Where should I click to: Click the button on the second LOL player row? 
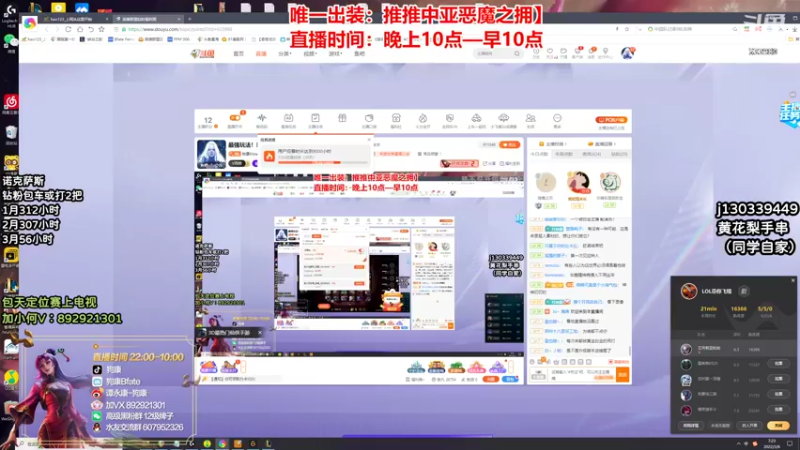pyautogui.click(x=778, y=364)
